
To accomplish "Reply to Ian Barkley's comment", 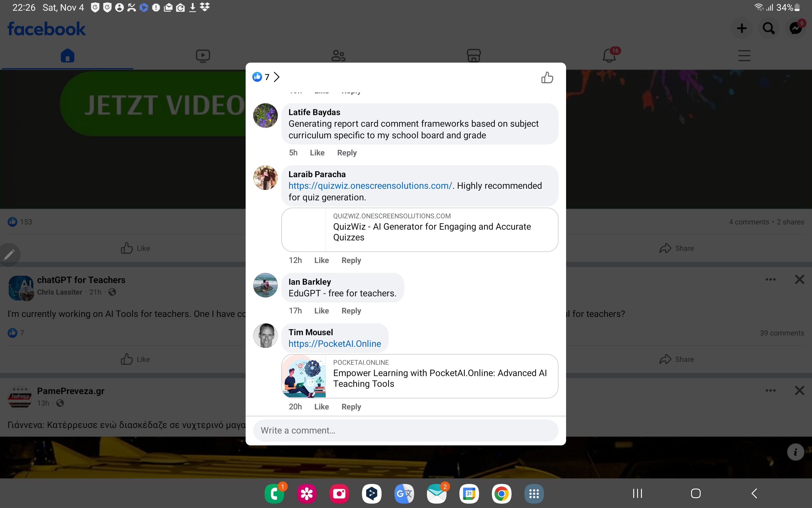I will pyautogui.click(x=351, y=311).
